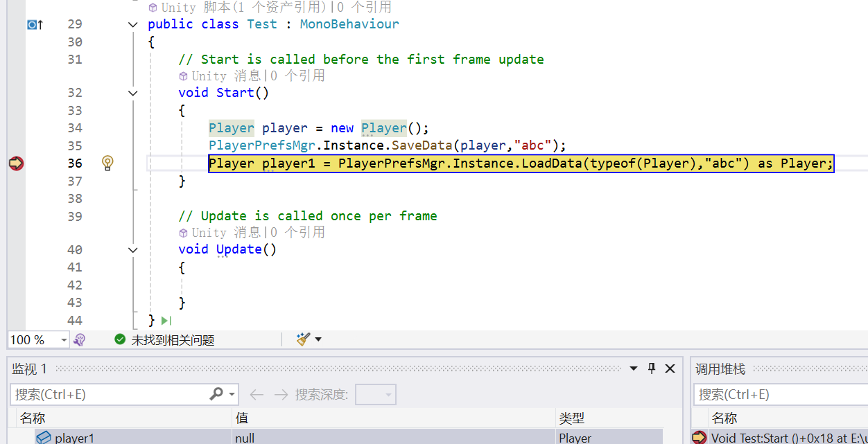Select the '监视 1' panel title
Screen dimensions: 868x444
[x=30, y=369]
